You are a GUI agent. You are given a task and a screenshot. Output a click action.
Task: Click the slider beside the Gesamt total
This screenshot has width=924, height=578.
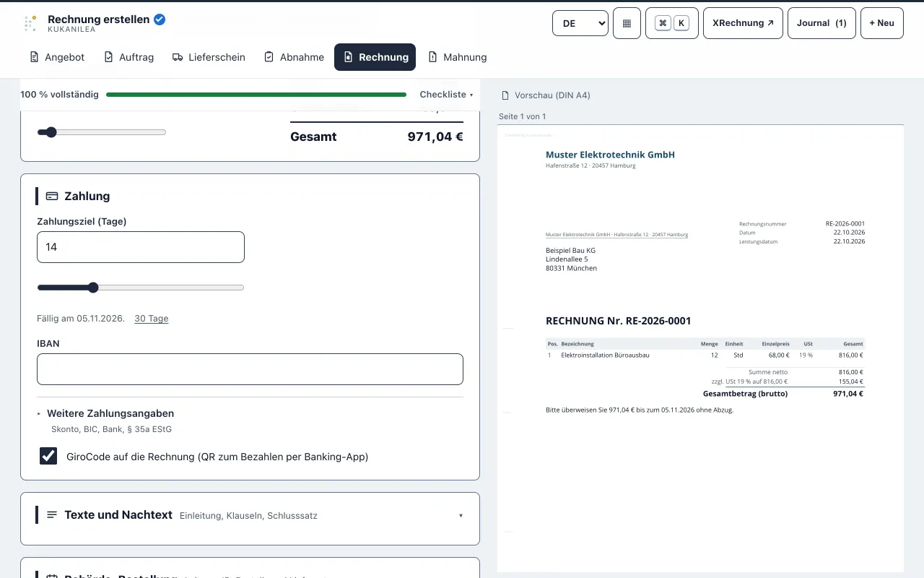(102, 132)
